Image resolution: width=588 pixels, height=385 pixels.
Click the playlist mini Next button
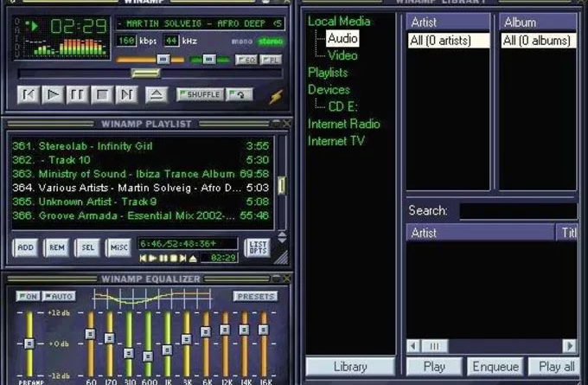coord(182,258)
